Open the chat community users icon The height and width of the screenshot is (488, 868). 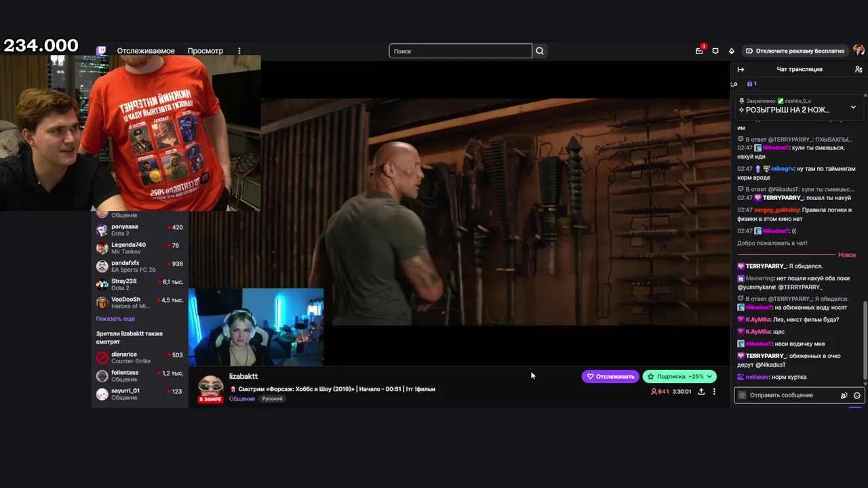[859, 69]
